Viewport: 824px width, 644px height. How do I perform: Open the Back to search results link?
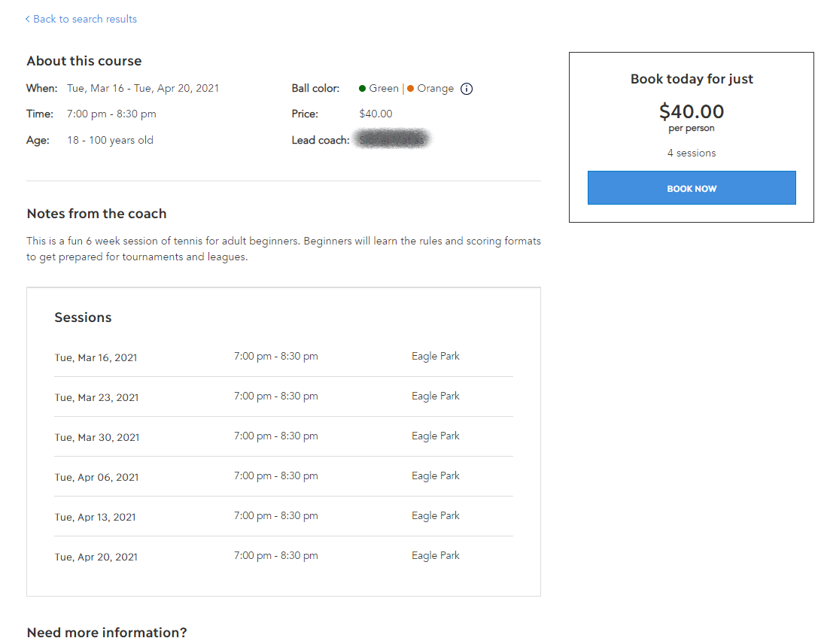coord(84,18)
